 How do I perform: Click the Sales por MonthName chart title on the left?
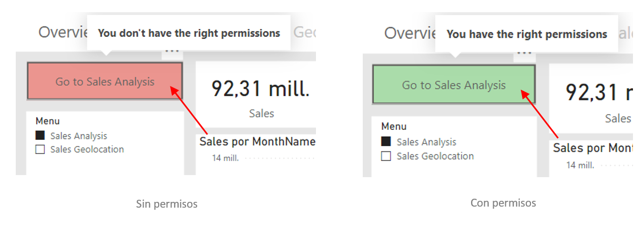pos(257,142)
